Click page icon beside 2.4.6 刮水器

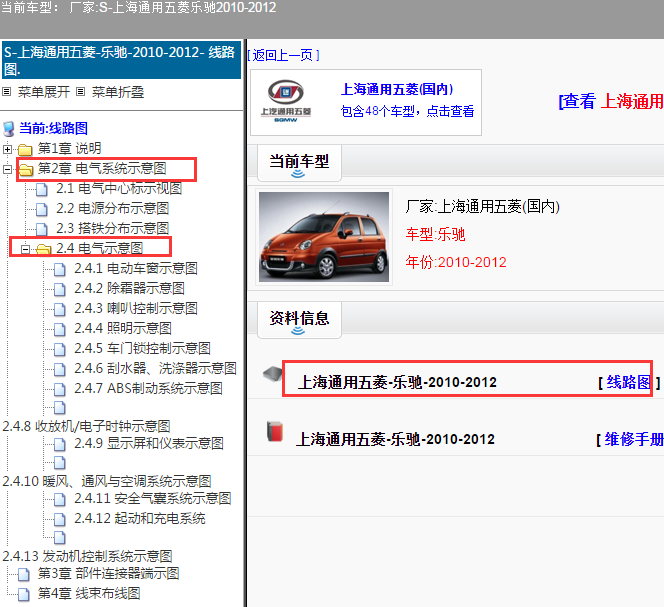(x=60, y=369)
